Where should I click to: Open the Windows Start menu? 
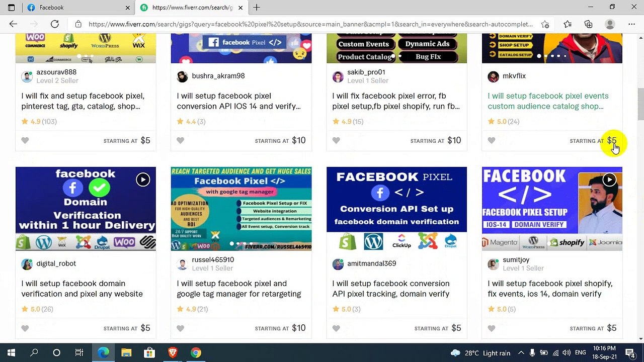coord(11,353)
